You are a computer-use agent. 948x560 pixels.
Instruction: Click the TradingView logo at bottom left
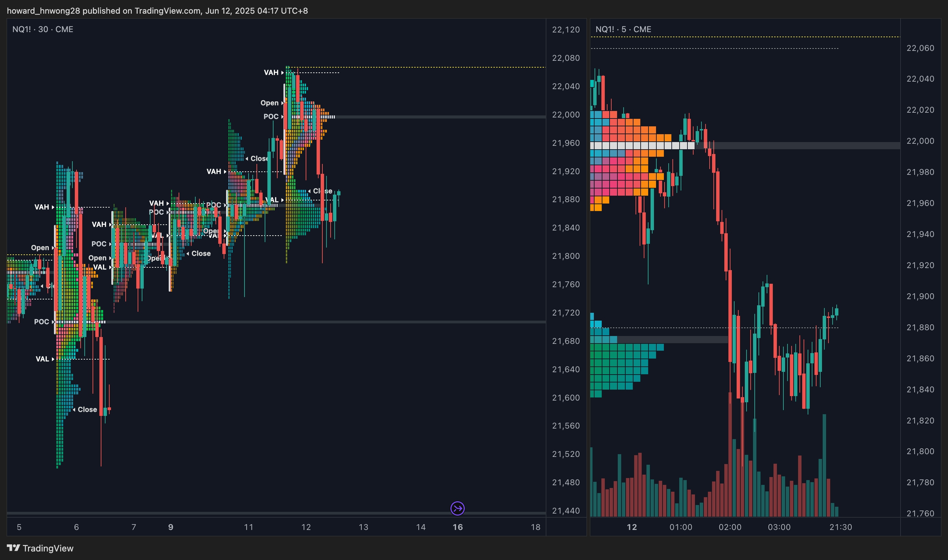point(40,548)
